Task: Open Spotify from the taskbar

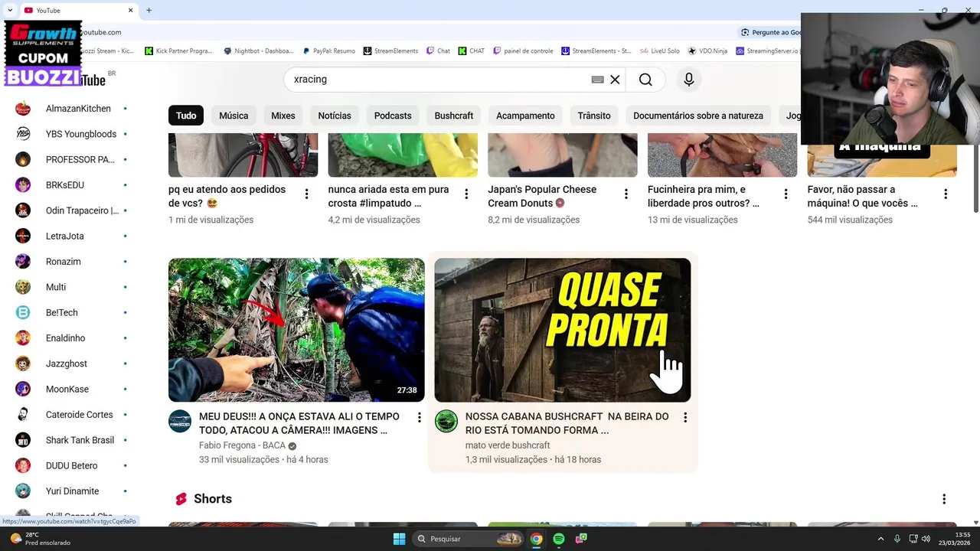Action: click(x=559, y=539)
